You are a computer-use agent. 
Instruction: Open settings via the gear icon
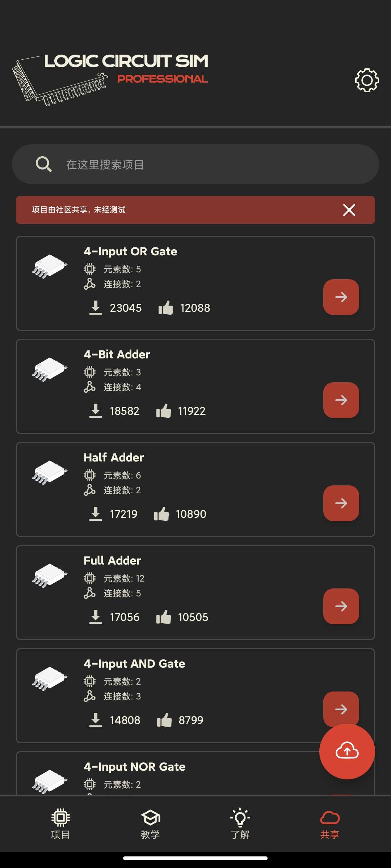point(367,80)
